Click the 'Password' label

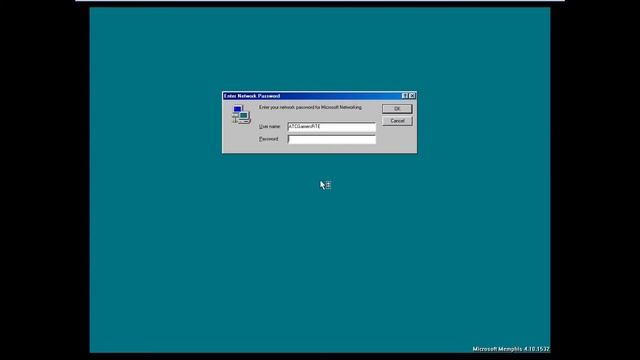tap(269, 139)
